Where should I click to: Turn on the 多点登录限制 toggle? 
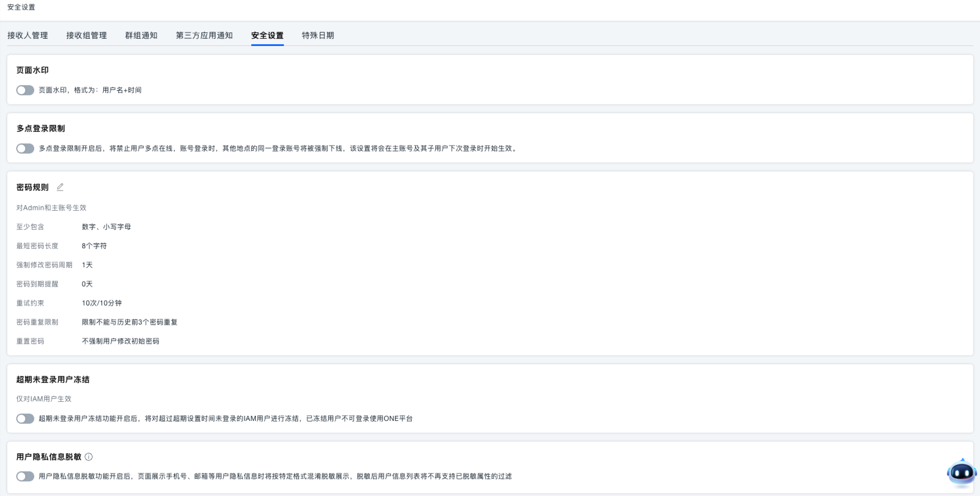point(25,149)
